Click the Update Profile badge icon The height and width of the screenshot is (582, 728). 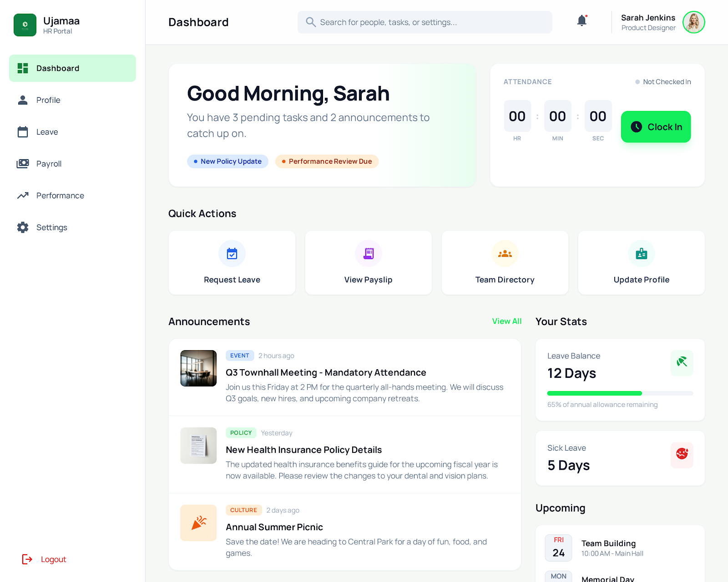pyautogui.click(x=641, y=253)
